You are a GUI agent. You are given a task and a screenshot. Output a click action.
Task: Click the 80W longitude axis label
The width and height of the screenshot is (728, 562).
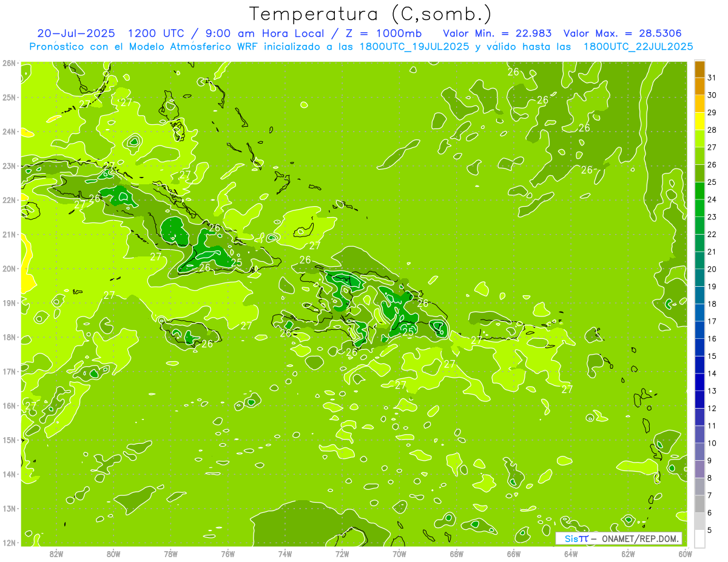pos(113,554)
